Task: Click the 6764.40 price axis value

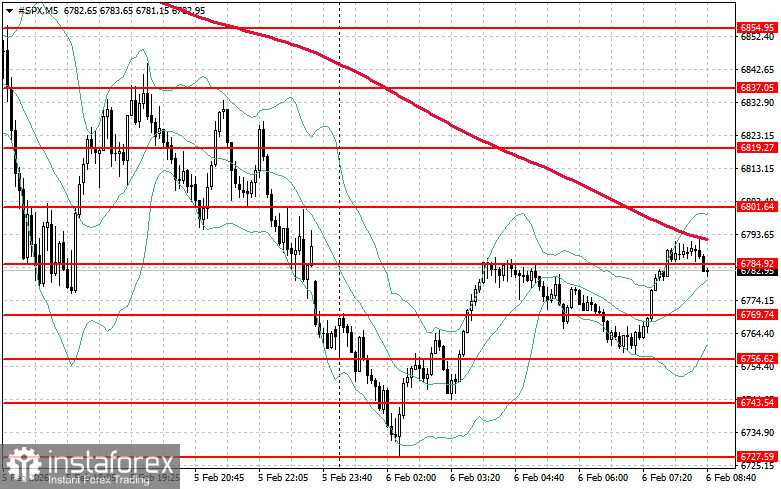Action: pos(757,334)
